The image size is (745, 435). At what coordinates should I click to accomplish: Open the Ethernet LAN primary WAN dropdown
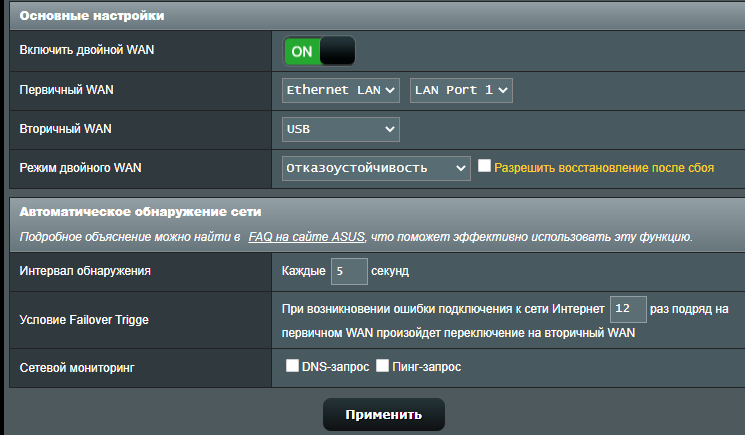point(341,90)
